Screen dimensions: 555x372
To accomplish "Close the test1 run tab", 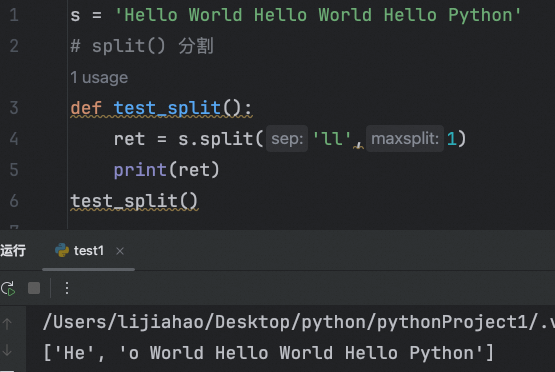I will pyautogui.click(x=120, y=251).
